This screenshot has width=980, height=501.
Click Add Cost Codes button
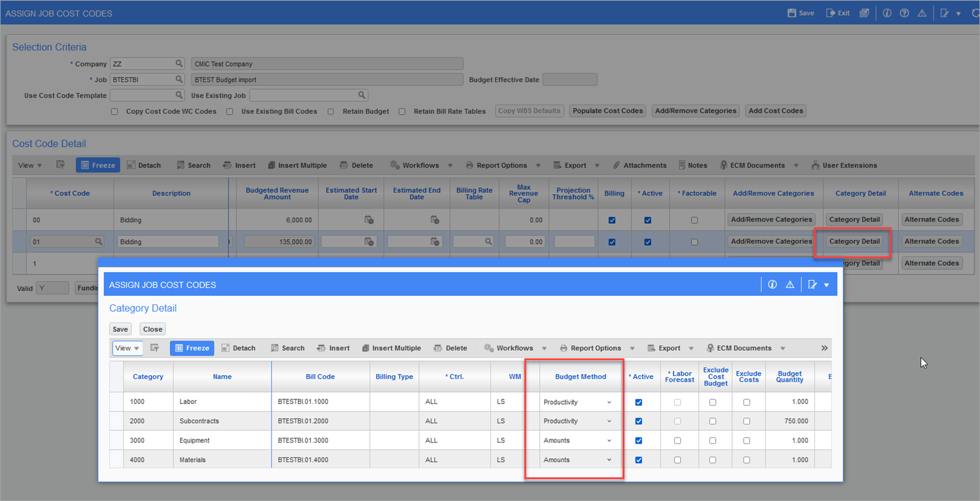[x=776, y=111]
